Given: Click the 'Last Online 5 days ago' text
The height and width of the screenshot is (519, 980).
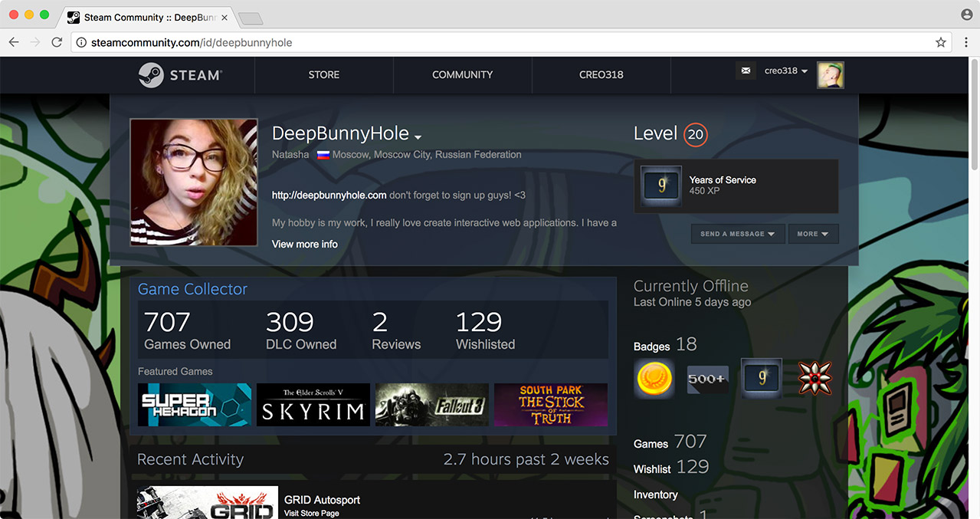Looking at the screenshot, I should [x=693, y=302].
